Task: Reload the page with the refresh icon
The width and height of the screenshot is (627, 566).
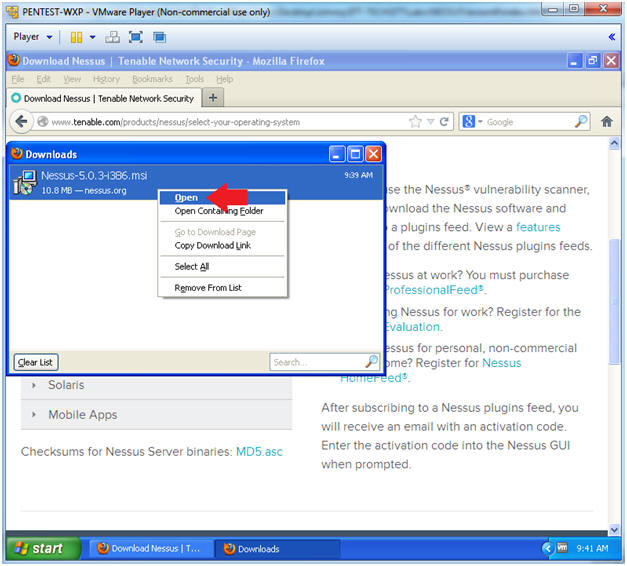Action: [444, 122]
